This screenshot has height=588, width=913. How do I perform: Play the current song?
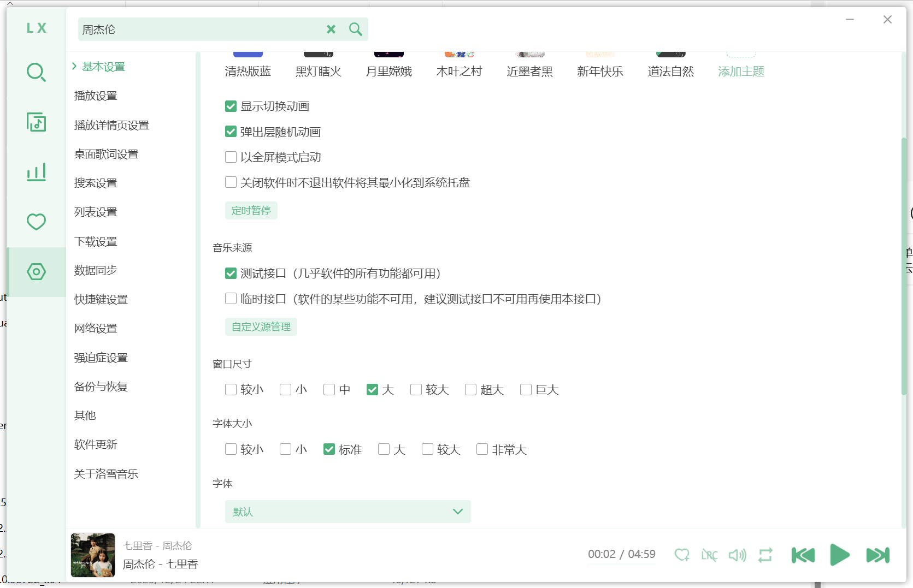(x=839, y=555)
